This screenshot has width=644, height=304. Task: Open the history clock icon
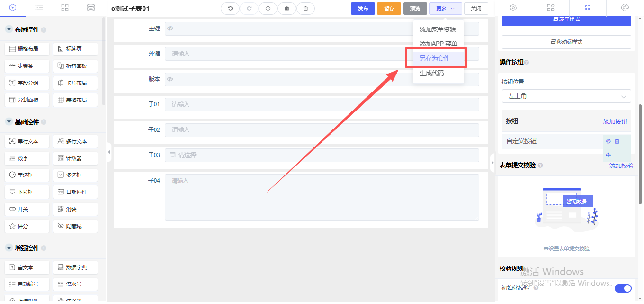(268, 9)
